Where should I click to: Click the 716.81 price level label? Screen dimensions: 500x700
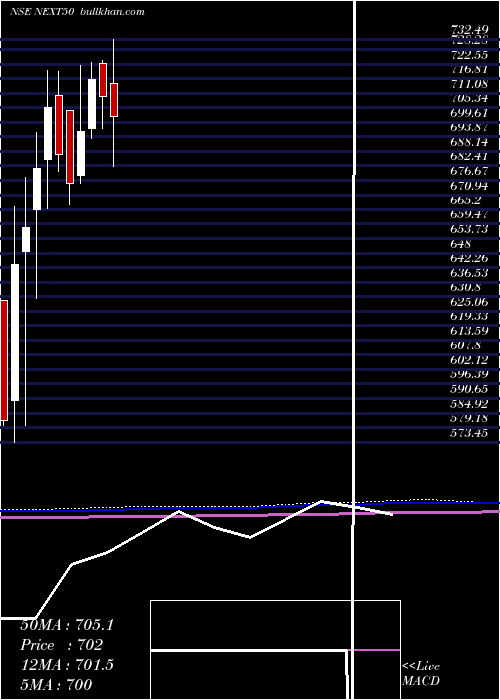[x=470, y=70]
